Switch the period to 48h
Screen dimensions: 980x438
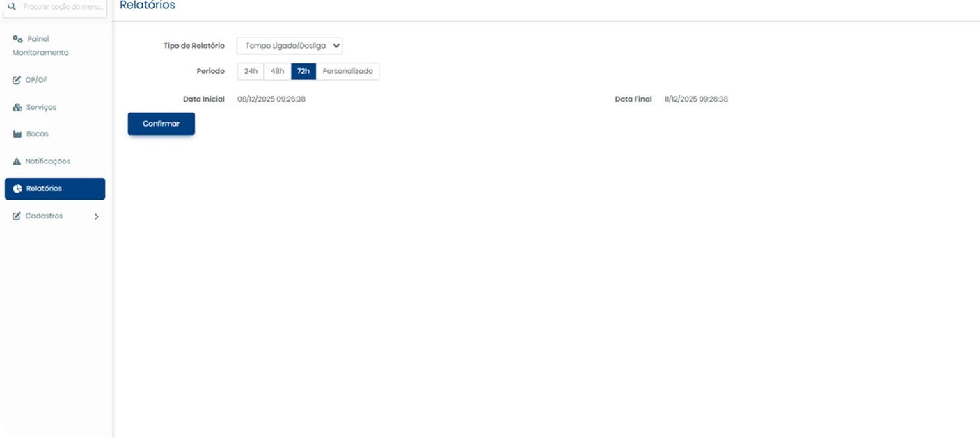coord(277,72)
